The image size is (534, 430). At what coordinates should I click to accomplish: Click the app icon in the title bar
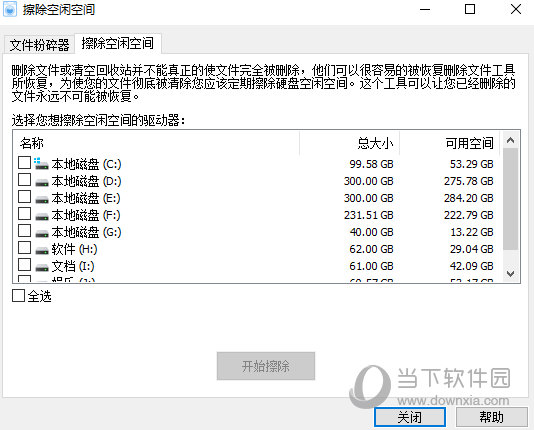coord(10,9)
